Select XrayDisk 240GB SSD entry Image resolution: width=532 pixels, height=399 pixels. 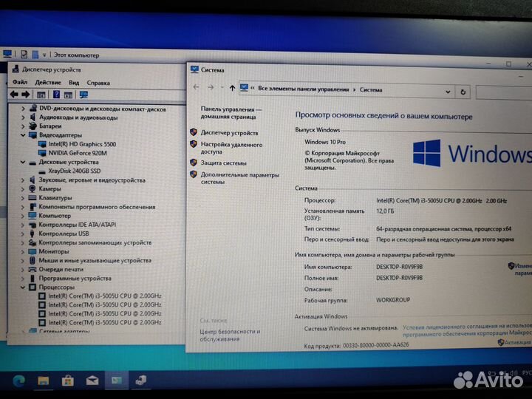(78, 171)
